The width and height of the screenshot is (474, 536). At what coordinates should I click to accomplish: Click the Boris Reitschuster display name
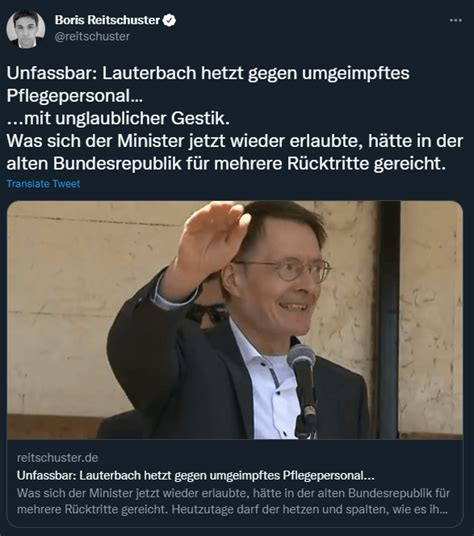tap(107, 20)
